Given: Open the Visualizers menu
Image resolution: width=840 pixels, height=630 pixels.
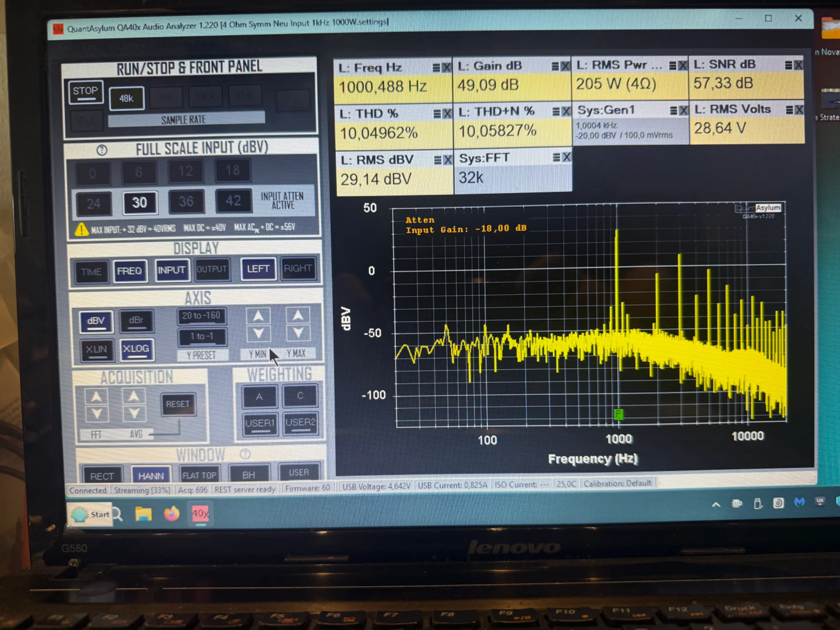Looking at the screenshot, I should tap(127, 46).
